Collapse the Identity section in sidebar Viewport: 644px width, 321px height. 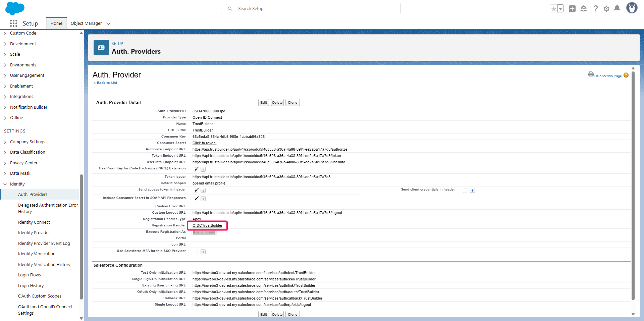click(x=5, y=184)
